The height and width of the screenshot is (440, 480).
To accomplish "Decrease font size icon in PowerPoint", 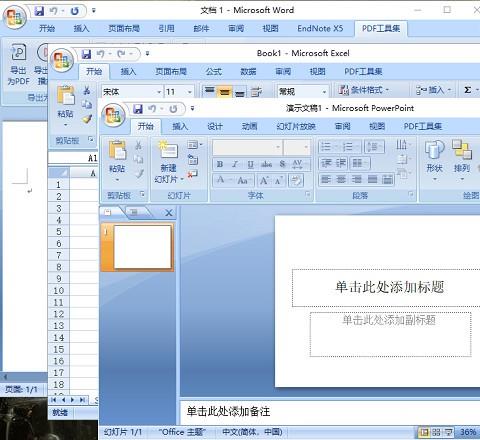I will point(278,181).
